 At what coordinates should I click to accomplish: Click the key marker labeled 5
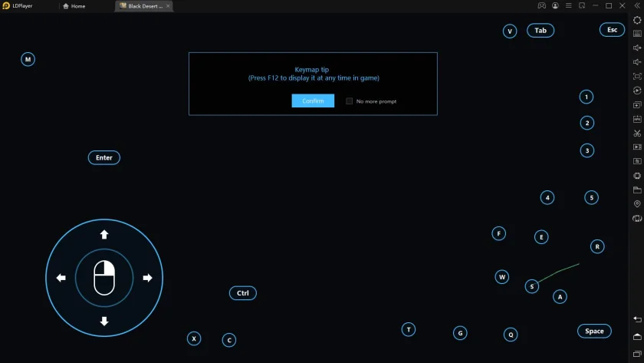591,198
